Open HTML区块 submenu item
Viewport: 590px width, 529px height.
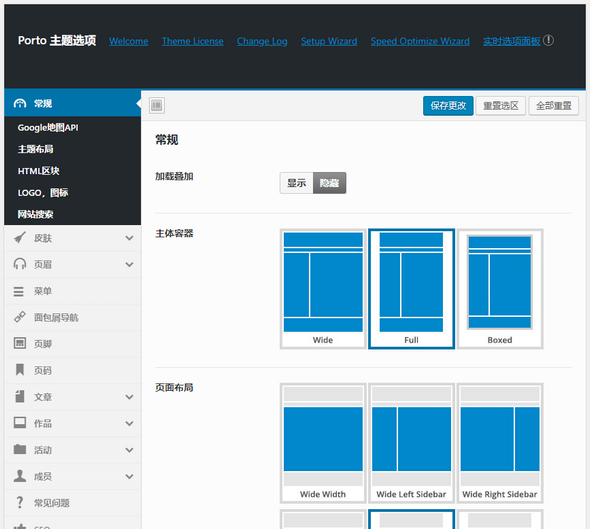tap(38, 171)
